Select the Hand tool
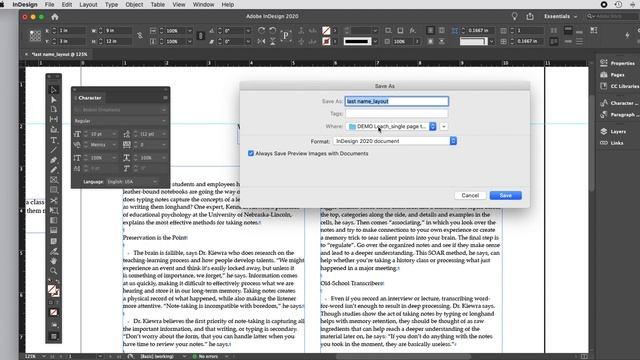 pos(53,261)
